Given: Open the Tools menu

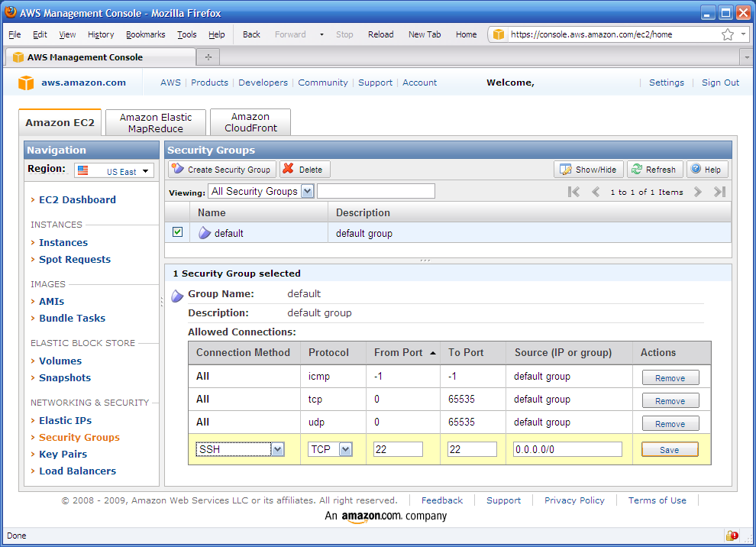Looking at the screenshot, I should (x=186, y=34).
